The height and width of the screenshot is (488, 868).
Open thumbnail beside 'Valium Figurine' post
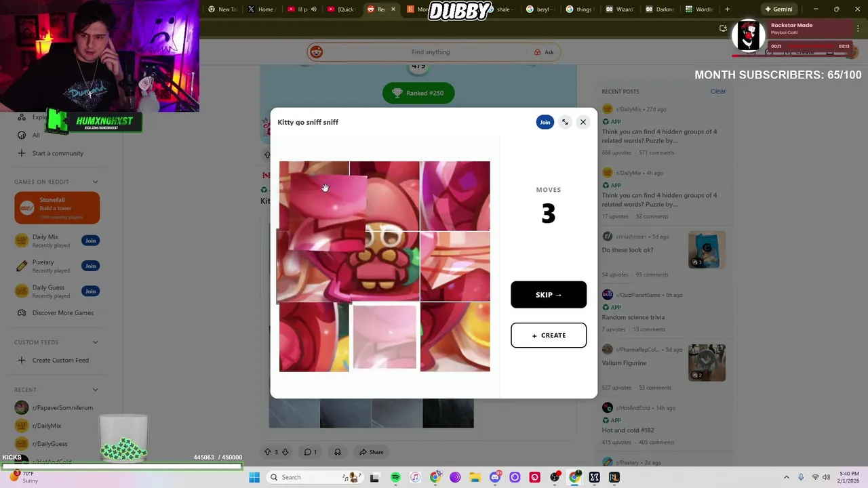click(x=707, y=363)
